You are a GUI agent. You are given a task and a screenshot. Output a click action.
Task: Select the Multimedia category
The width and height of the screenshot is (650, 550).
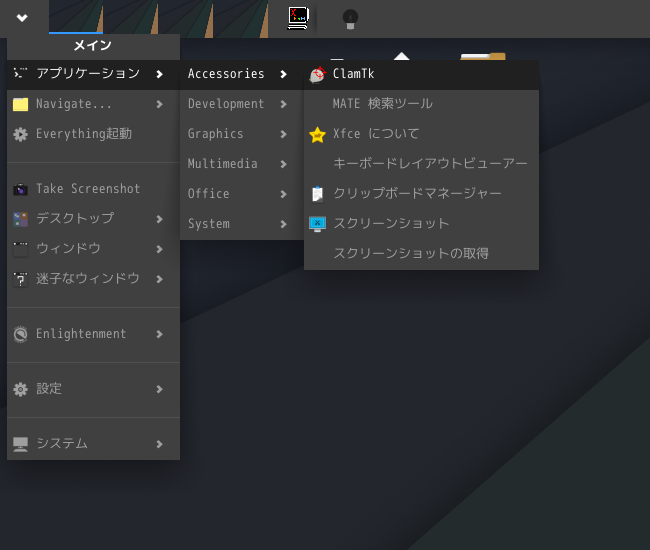pyautogui.click(x=242, y=164)
